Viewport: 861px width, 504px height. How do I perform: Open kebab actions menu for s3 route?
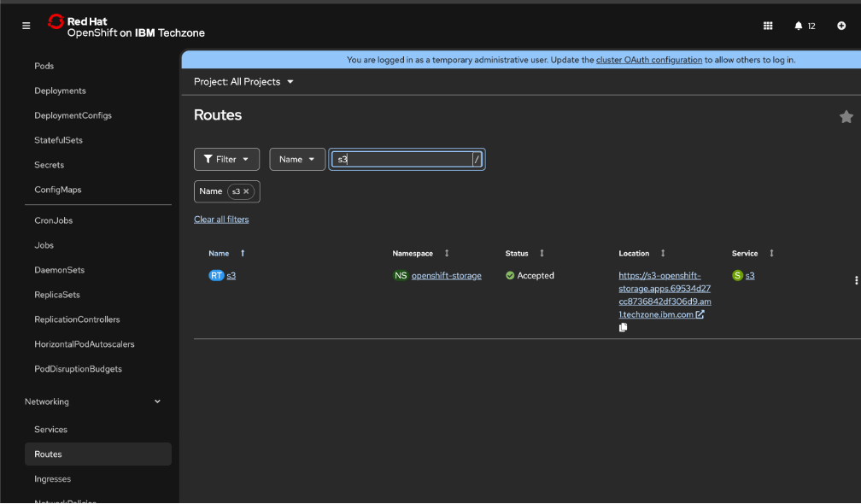point(856,280)
